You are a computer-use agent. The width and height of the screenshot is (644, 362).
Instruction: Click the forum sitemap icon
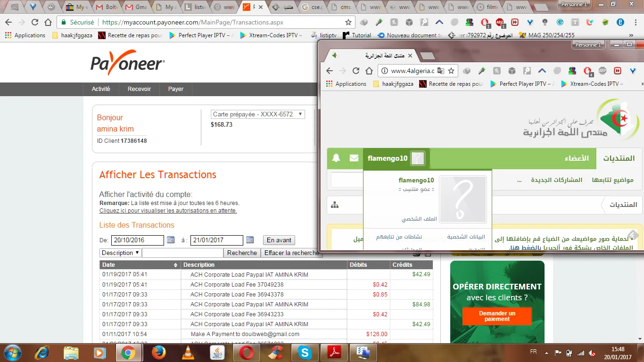(x=335, y=205)
